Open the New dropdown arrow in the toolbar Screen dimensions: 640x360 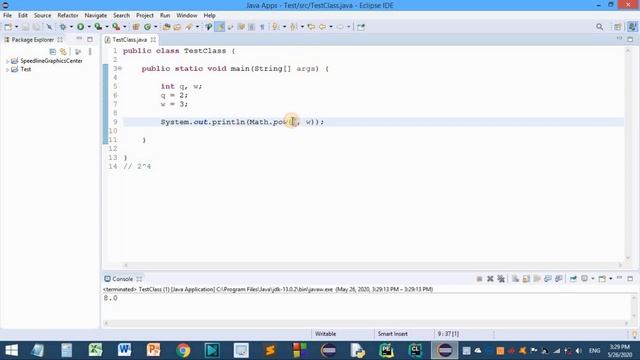point(17,27)
